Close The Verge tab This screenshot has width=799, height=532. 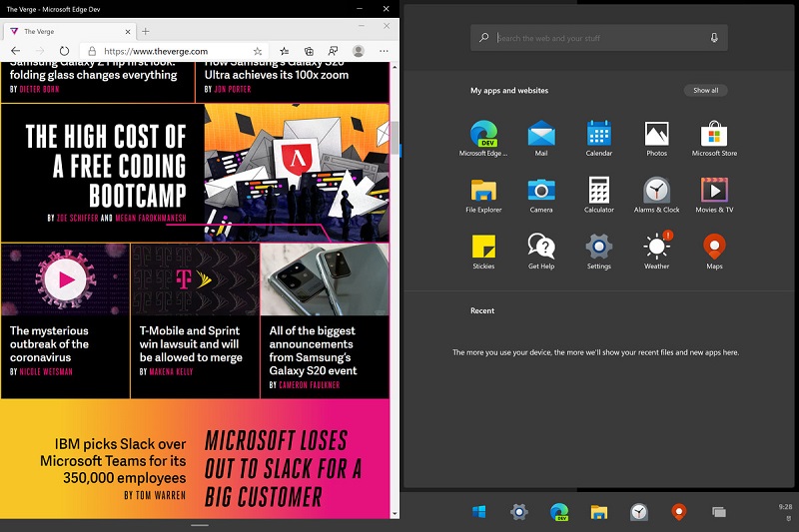coord(128,32)
